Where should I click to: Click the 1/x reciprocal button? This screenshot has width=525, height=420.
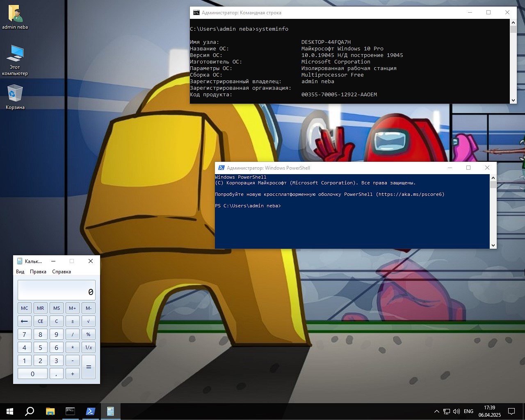tap(89, 347)
